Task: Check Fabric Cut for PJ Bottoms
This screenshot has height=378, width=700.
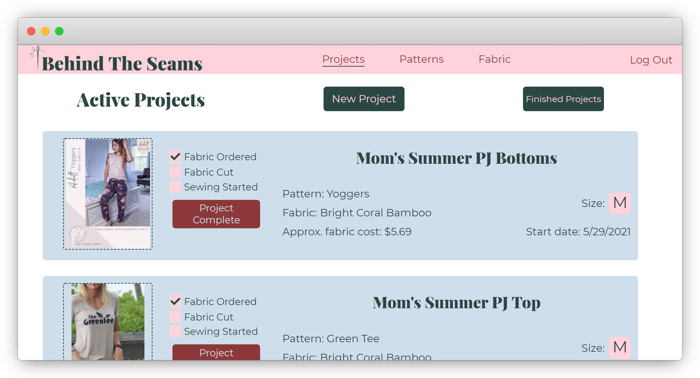Action: coord(175,172)
